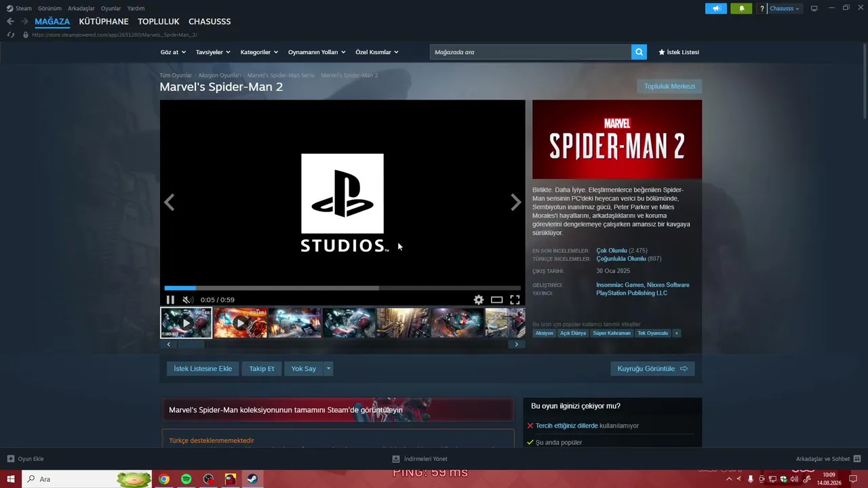Open the Kategoriler dropdown menu

(x=259, y=52)
